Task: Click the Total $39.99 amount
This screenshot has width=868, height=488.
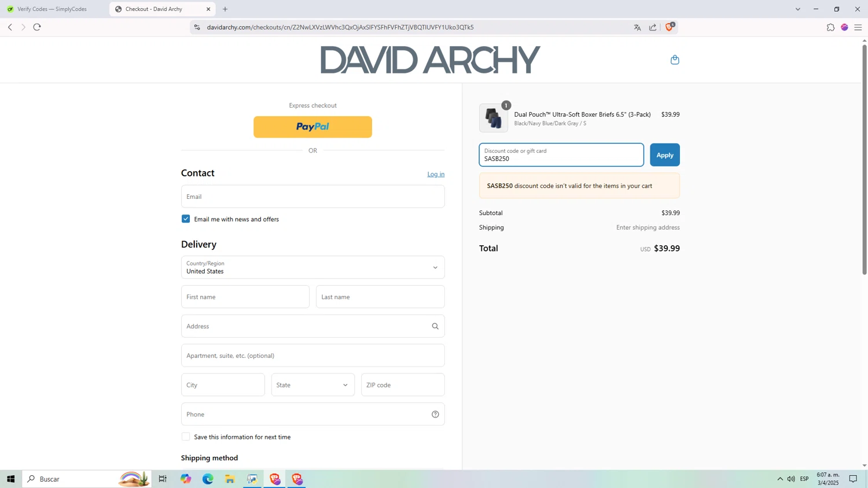Action: [x=667, y=248]
